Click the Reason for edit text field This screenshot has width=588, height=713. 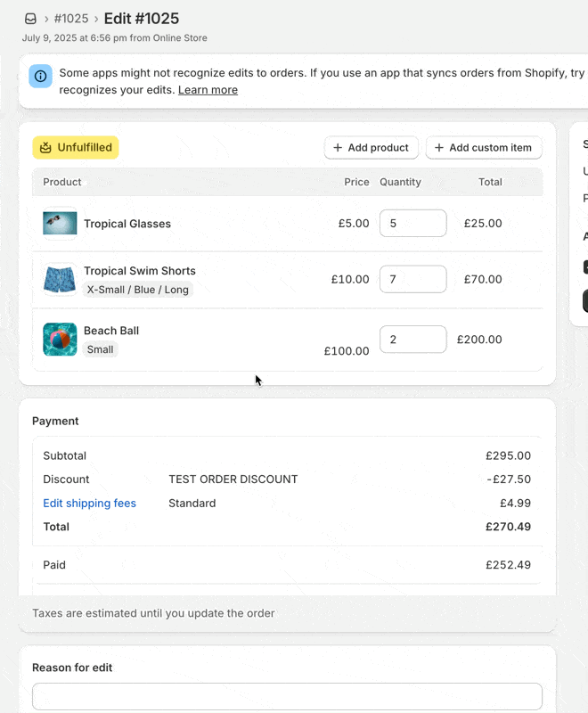point(287,696)
